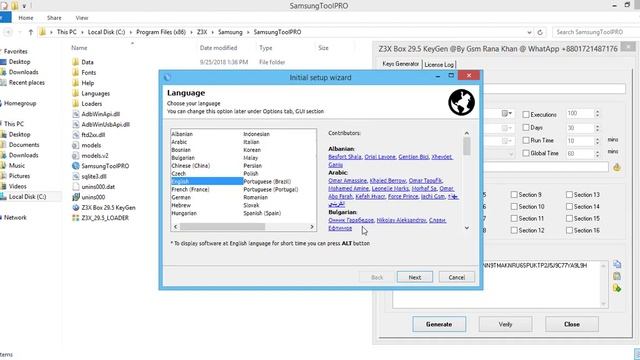
Task: Check the Section 12 checkbox
Action: click(514, 230)
